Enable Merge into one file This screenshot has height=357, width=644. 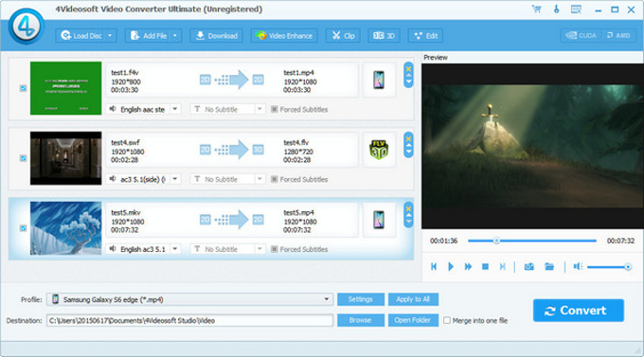coord(447,320)
